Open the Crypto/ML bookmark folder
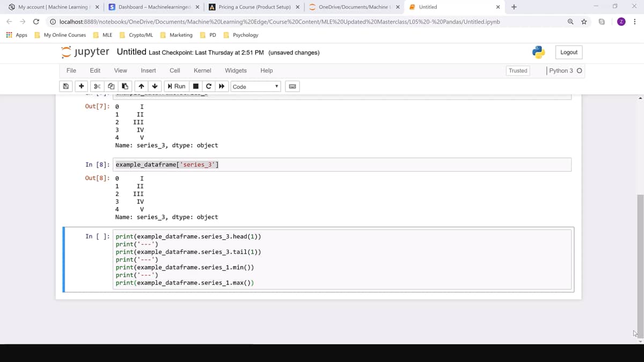644x362 pixels. pyautogui.click(x=136, y=35)
